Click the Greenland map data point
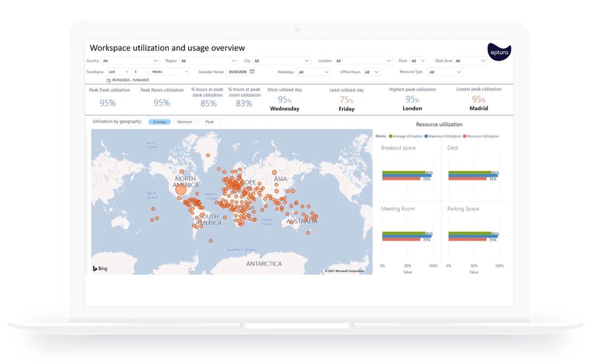Viewport: 595px width, 364px height. click(x=208, y=155)
